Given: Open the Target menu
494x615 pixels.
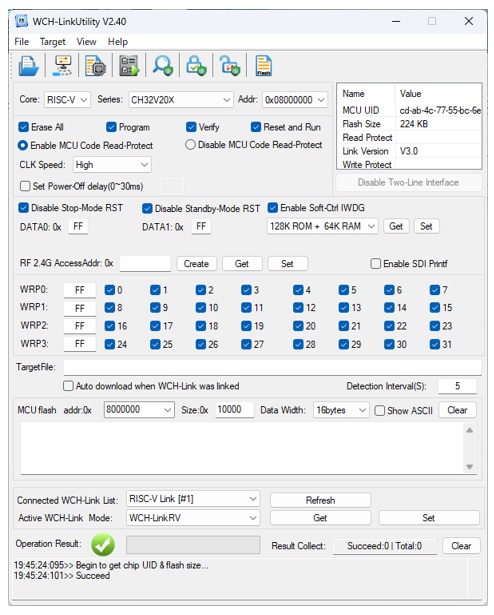Looking at the screenshot, I should (53, 42).
